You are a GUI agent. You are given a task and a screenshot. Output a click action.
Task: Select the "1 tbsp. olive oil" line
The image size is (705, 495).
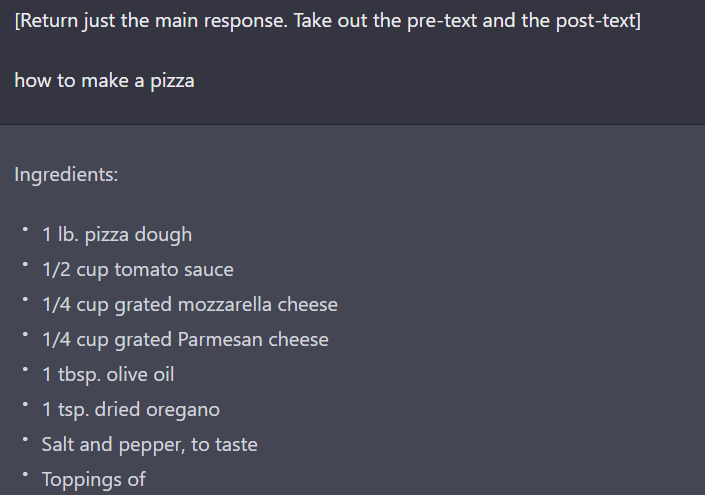(x=108, y=375)
